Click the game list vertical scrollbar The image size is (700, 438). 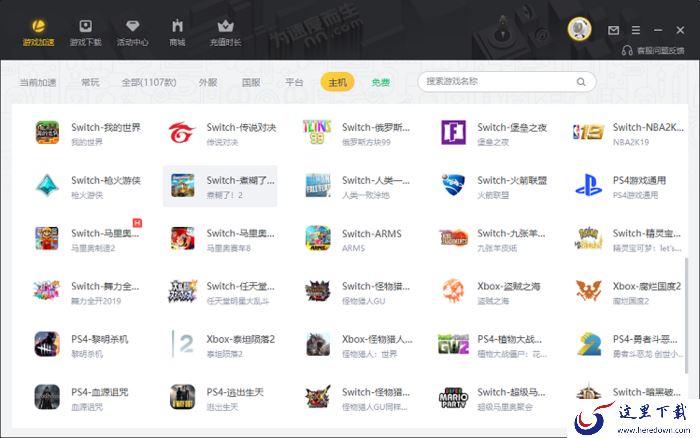click(687, 315)
